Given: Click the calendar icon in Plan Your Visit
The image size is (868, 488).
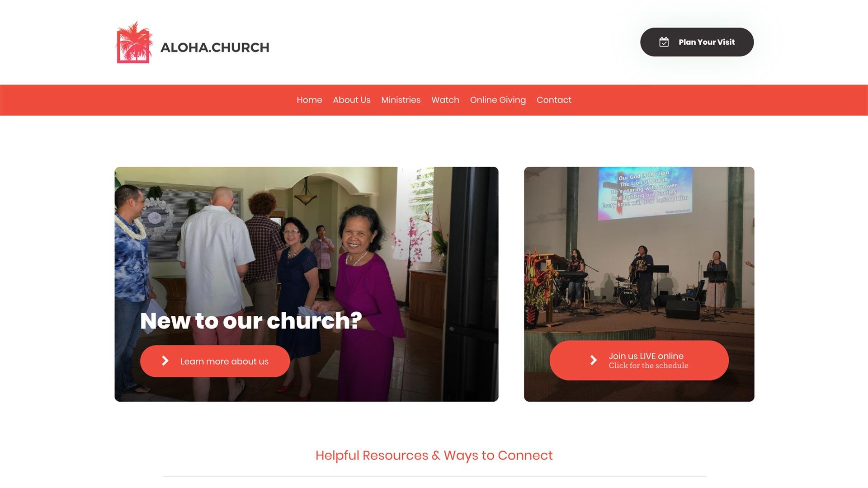Looking at the screenshot, I should pyautogui.click(x=664, y=42).
